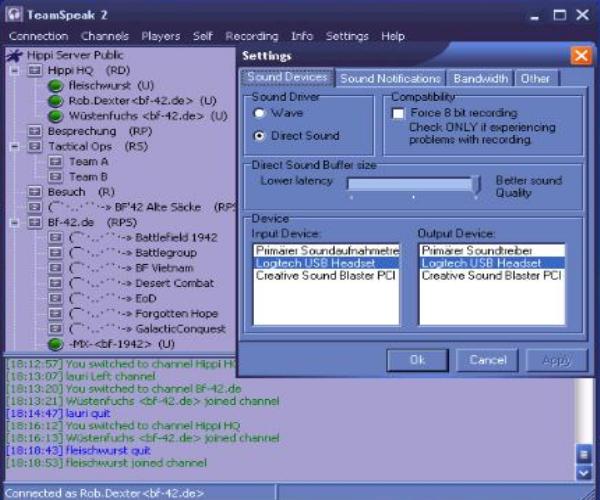Click the green player icon for -MX-<bf-1942>

click(x=55, y=344)
